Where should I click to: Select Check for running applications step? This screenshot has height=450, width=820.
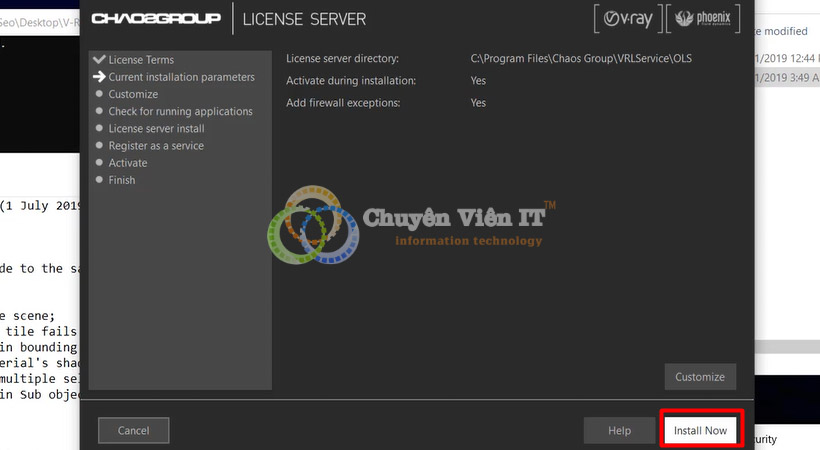180,111
